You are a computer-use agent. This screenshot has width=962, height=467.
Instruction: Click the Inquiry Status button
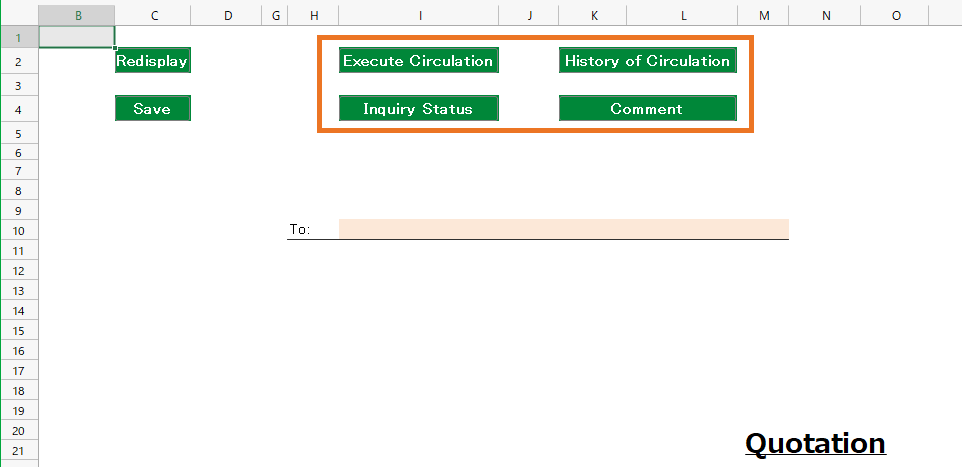click(418, 109)
